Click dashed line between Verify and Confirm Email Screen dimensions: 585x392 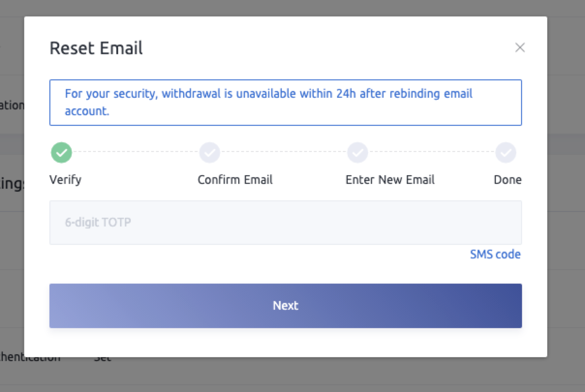pyautogui.click(x=136, y=152)
